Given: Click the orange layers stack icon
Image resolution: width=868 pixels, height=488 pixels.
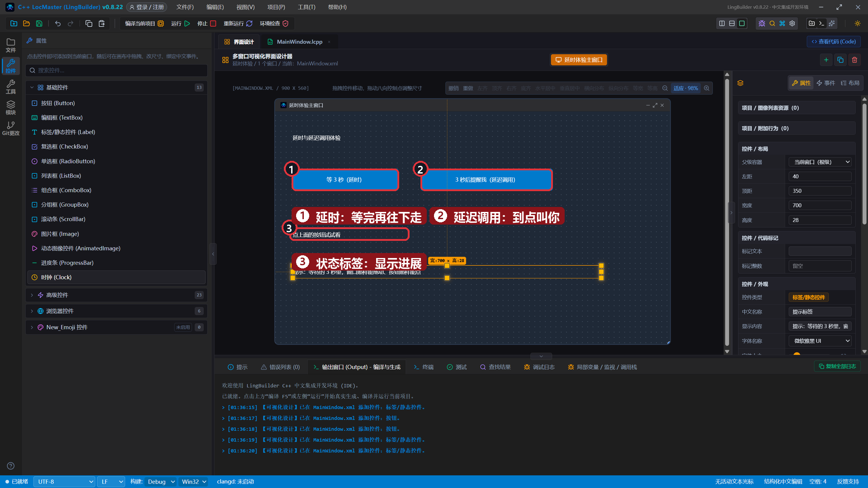Looking at the screenshot, I should coord(740,83).
